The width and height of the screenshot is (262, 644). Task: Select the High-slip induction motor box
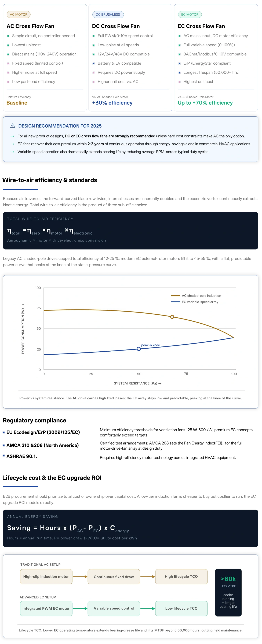coord(46,576)
